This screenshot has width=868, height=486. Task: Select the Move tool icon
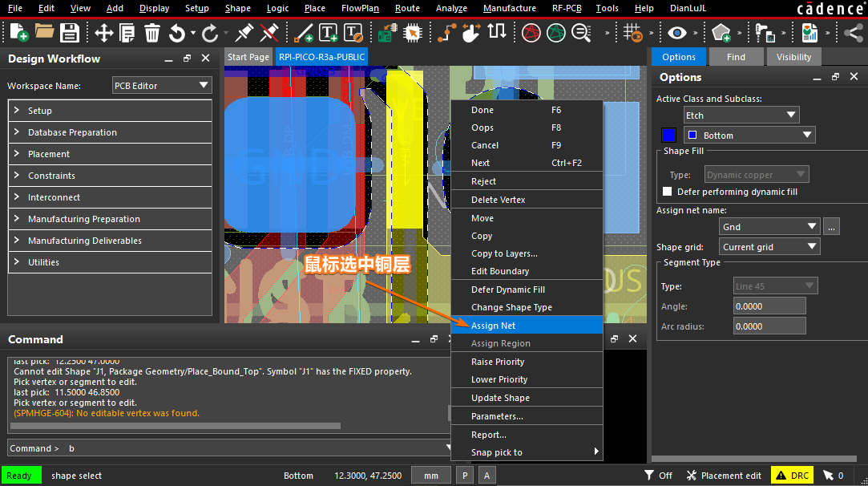point(103,33)
